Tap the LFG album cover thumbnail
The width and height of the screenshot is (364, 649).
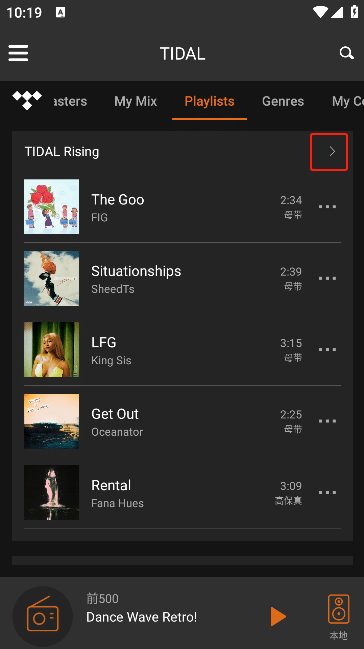pyautogui.click(x=51, y=349)
